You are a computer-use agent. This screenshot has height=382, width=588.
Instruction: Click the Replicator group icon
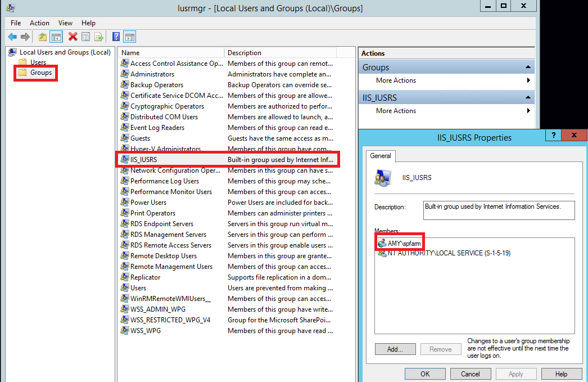coord(124,277)
